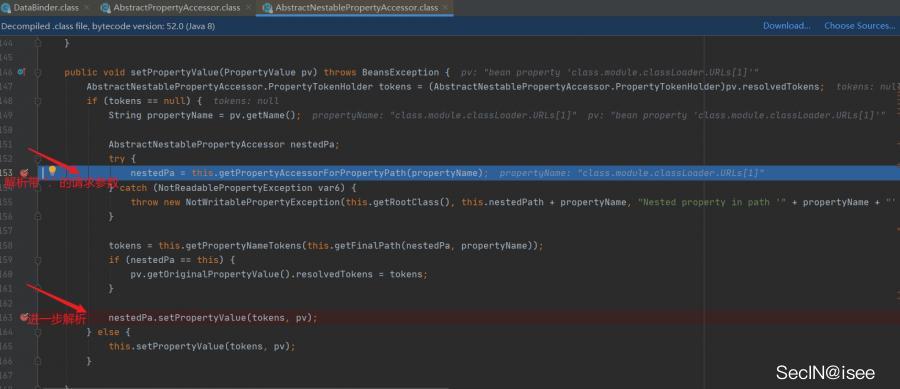The width and height of the screenshot is (900, 389).
Task: Click the fold marker at the '} else {' line
Action: pos(38,332)
